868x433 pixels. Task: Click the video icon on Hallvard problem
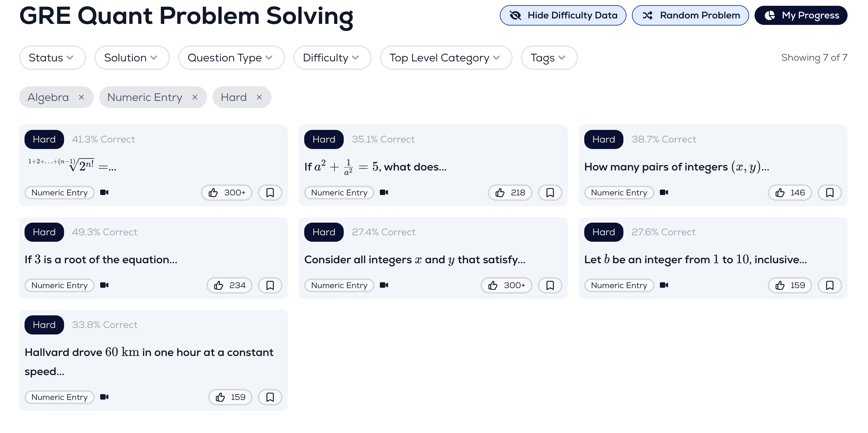coord(104,397)
